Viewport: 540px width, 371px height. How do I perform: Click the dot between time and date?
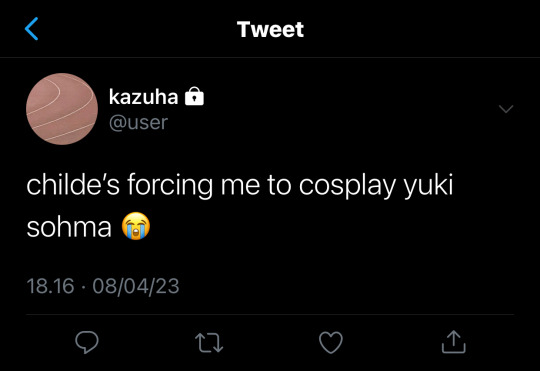[x=83, y=287]
